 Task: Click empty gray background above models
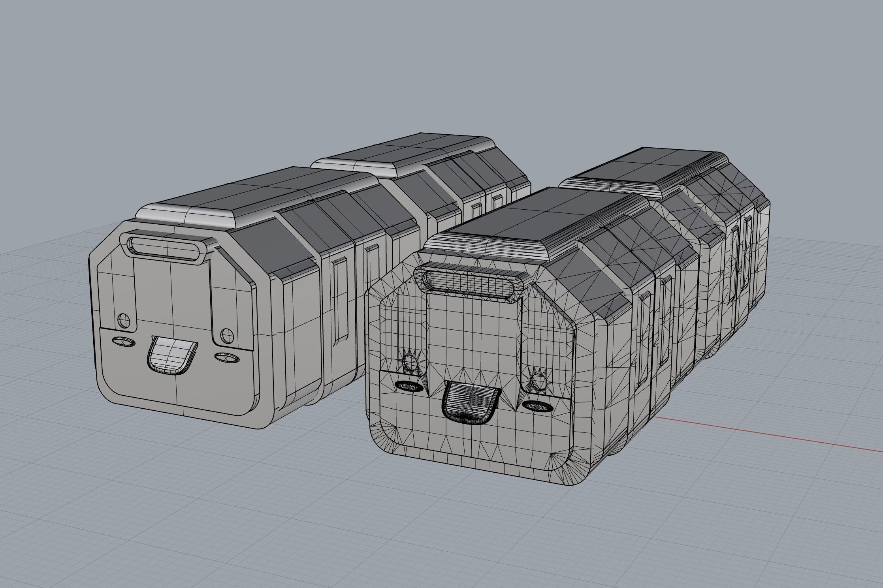[x=435, y=59]
